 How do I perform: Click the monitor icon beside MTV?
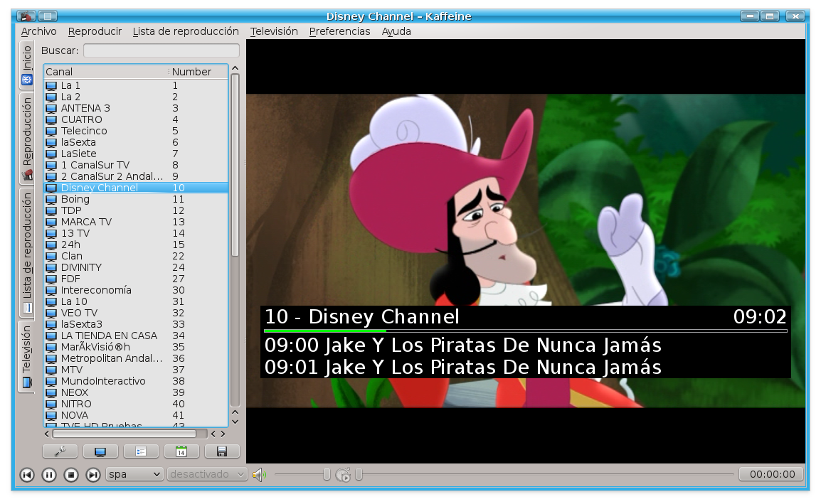(51, 370)
